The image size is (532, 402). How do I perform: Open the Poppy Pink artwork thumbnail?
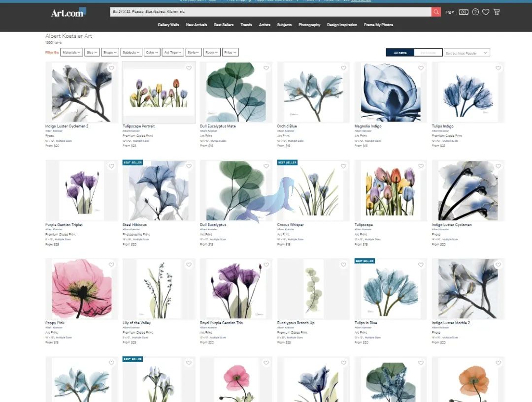tap(82, 289)
